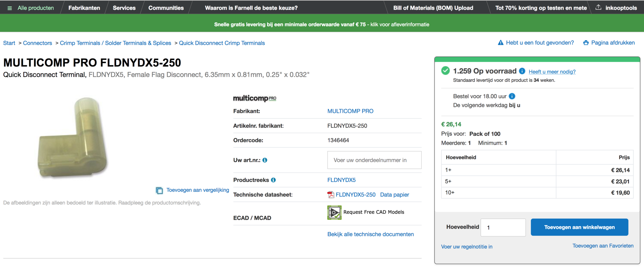Click the Pagina afdrukken link
644x267 pixels.
[x=613, y=43]
